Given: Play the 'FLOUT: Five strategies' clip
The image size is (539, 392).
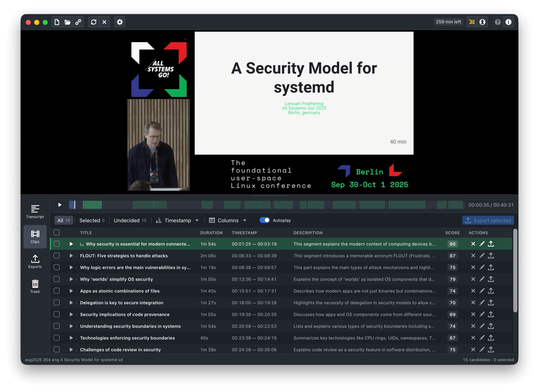Looking at the screenshot, I should click(x=71, y=256).
